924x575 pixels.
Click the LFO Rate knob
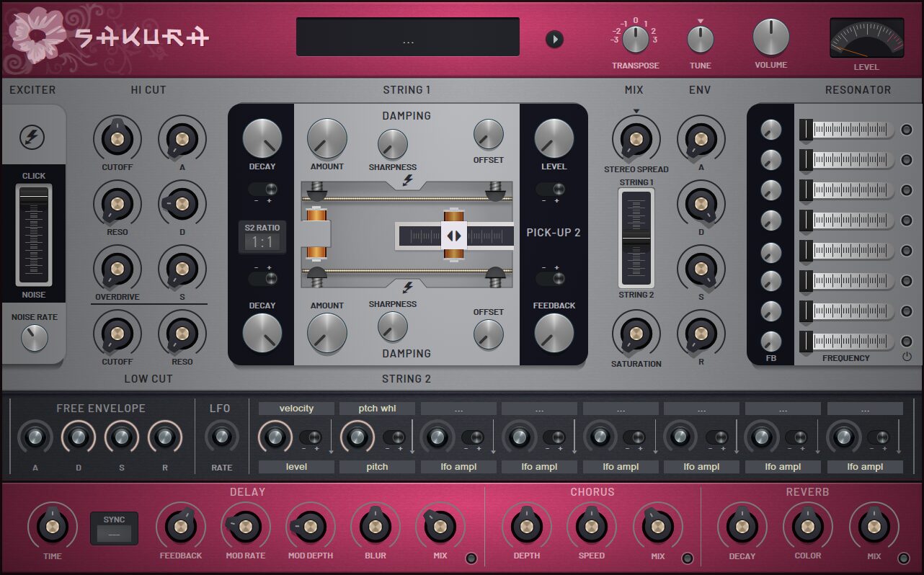coord(222,437)
